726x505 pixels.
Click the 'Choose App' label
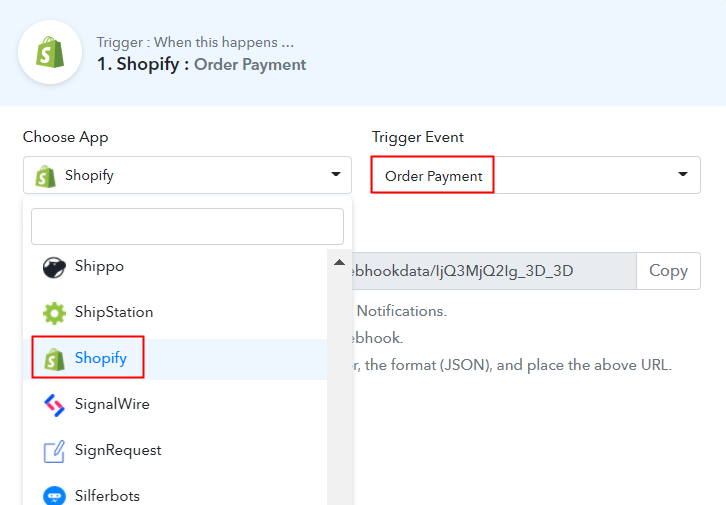click(65, 137)
